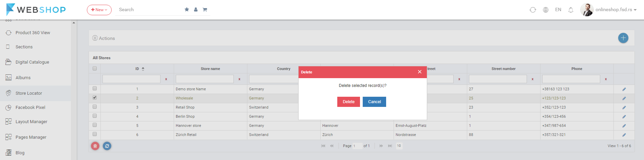644x160 pixels.
Task: Go to next page of grid
Action: tap(381, 146)
